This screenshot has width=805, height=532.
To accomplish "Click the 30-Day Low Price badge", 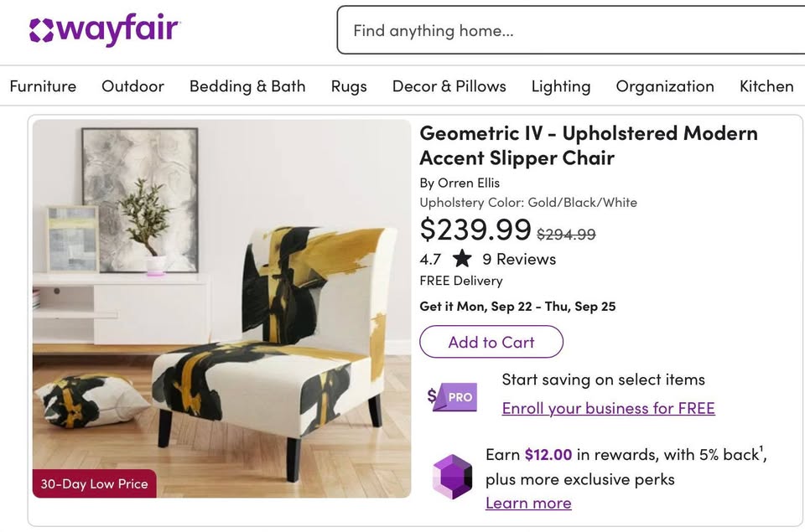I will pos(94,483).
